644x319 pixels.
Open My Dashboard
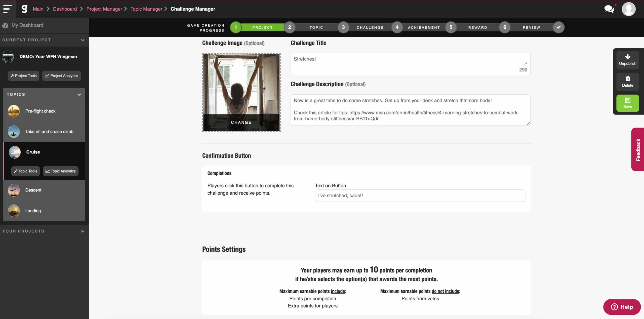[27, 25]
